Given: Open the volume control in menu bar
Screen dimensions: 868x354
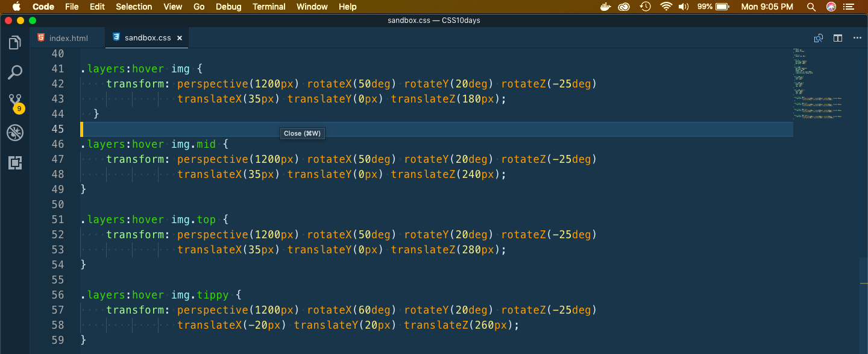Looking at the screenshot, I should (684, 7).
